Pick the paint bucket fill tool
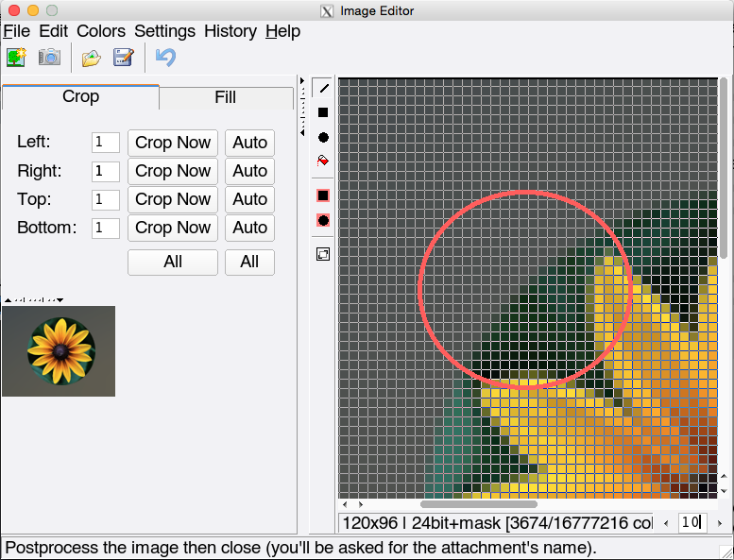The image size is (734, 560). pyautogui.click(x=323, y=161)
